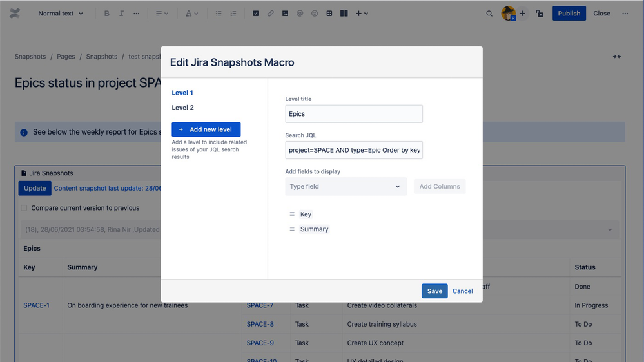Click the user avatar in the toolbar
Image resolution: width=644 pixels, height=362 pixels.
[x=509, y=14]
